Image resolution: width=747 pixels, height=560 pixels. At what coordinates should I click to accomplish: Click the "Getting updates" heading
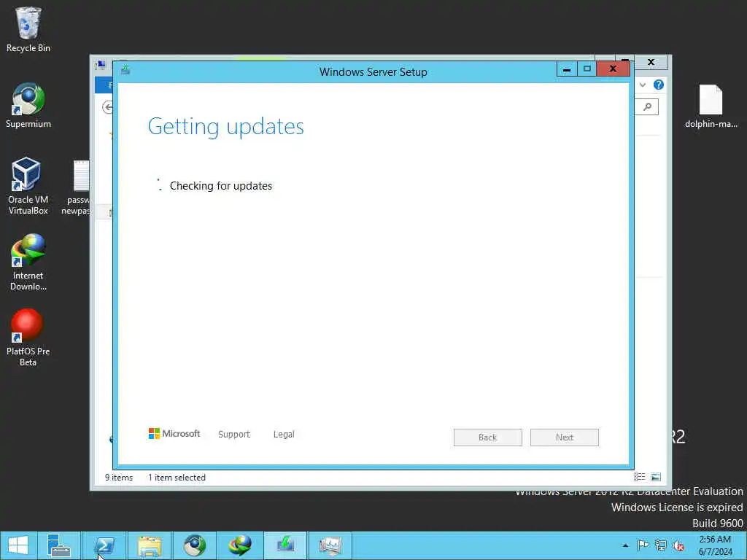[226, 126]
